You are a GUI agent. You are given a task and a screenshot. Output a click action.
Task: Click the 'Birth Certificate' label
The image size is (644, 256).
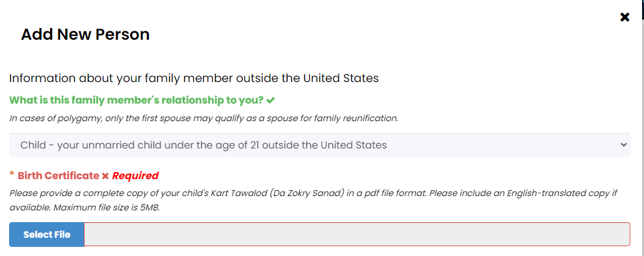[x=59, y=176]
